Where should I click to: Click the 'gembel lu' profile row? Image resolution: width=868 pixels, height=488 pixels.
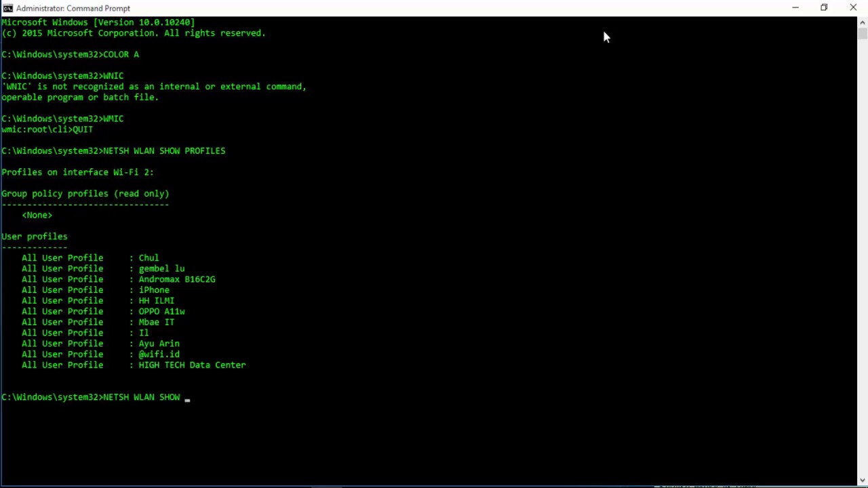(103, 268)
